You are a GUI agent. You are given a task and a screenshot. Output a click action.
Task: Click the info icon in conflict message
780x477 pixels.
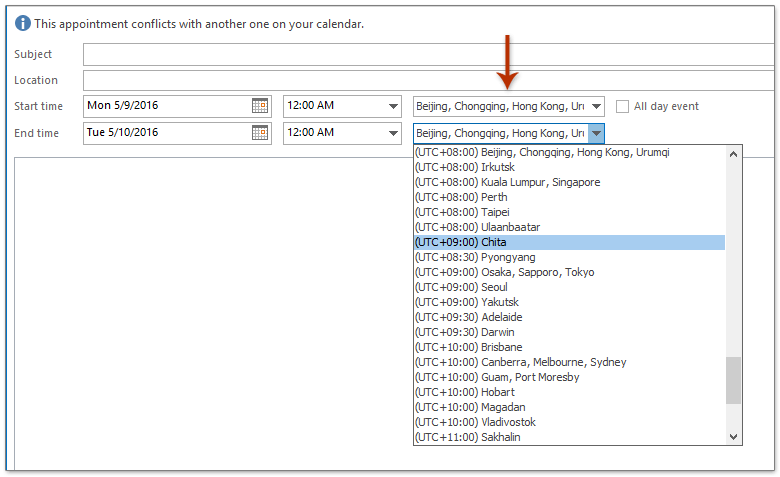pyautogui.click(x=23, y=23)
